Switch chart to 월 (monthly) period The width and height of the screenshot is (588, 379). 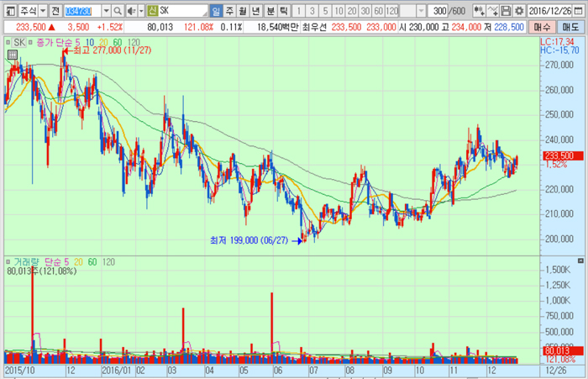243,11
